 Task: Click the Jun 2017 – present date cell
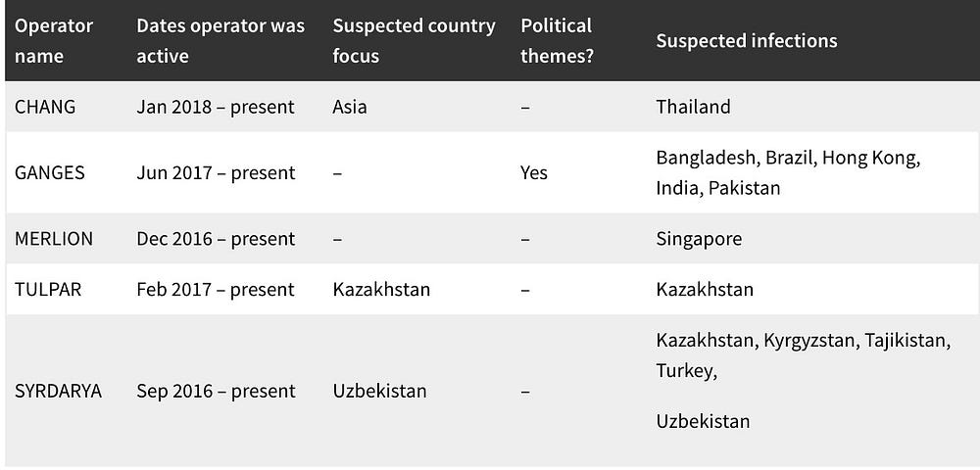(x=216, y=173)
